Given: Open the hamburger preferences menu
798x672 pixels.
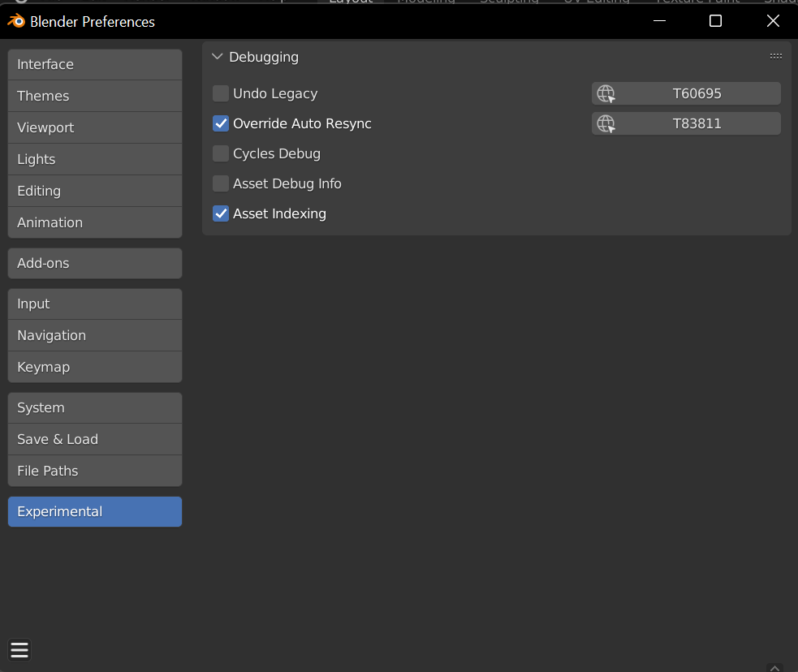Looking at the screenshot, I should 19,649.
